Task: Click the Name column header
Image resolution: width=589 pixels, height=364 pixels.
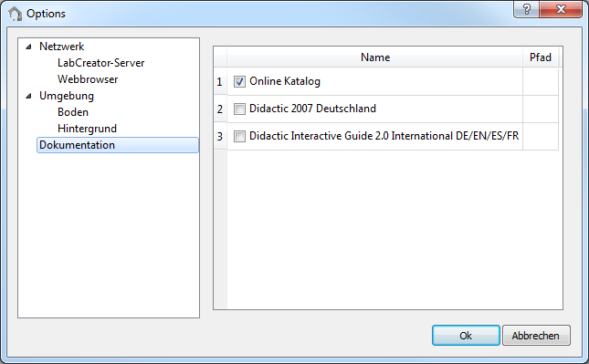Action: click(375, 57)
